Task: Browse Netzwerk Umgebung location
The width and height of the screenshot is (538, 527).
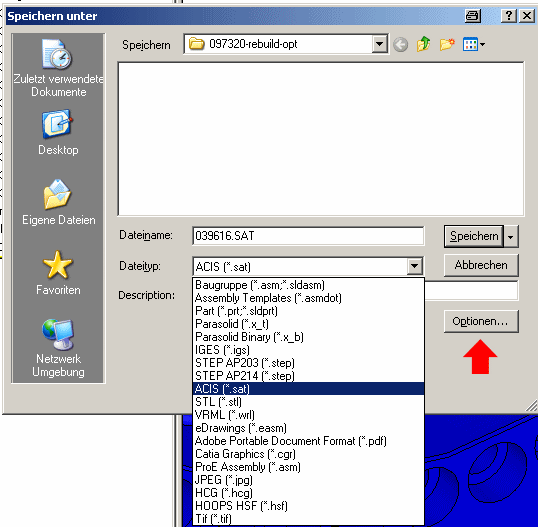Action: coord(58,348)
